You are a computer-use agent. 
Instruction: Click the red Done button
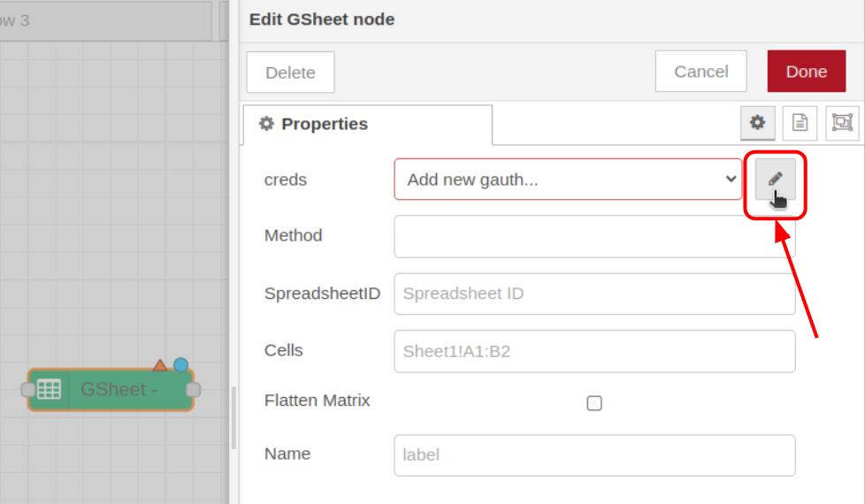[806, 71]
